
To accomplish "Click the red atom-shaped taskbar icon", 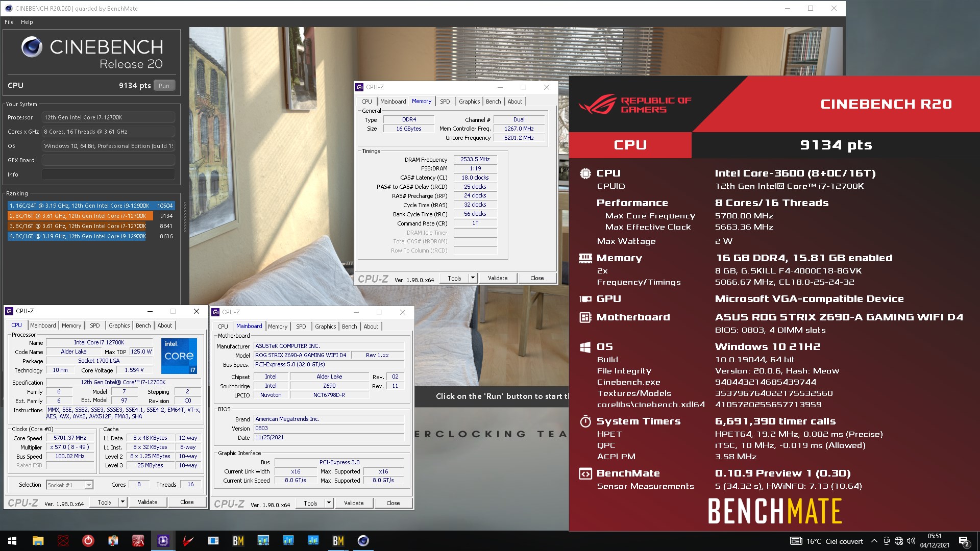I will pyautogui.click(x=63, y=541).
